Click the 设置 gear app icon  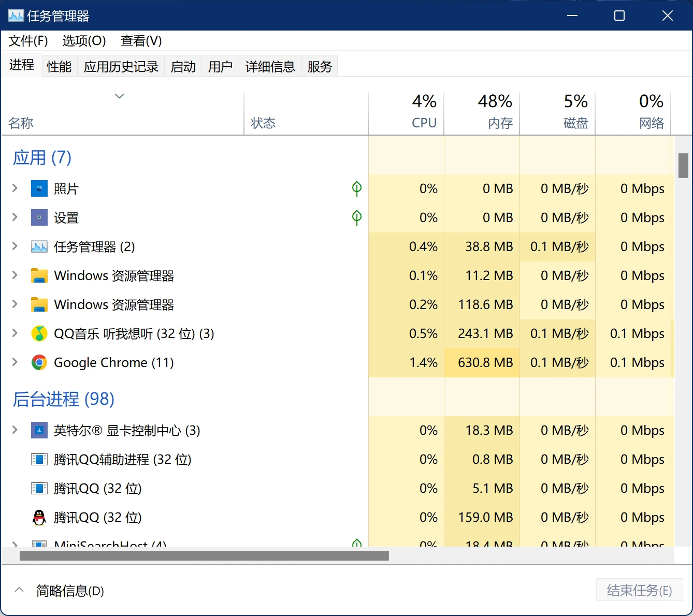[x=39, y=217]
